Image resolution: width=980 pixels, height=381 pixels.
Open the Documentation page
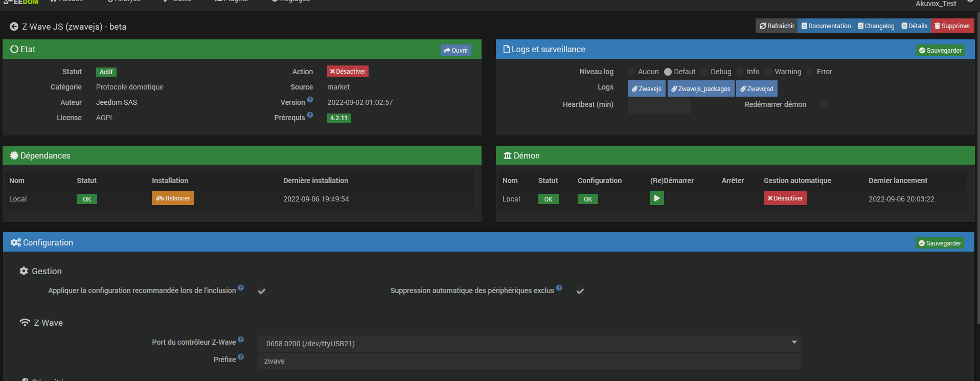coord(826,26)
